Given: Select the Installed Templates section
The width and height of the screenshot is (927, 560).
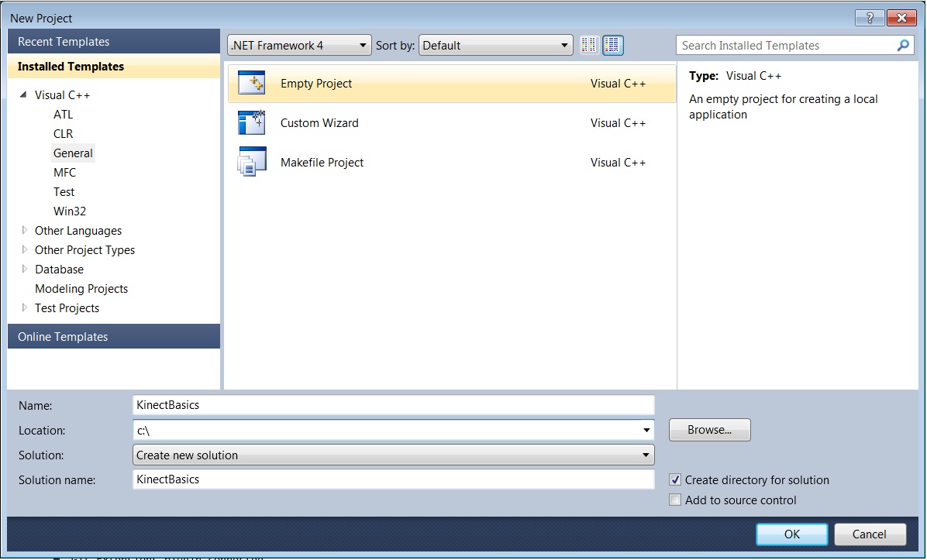Looking at the screenshot, I should coord(113,66).
